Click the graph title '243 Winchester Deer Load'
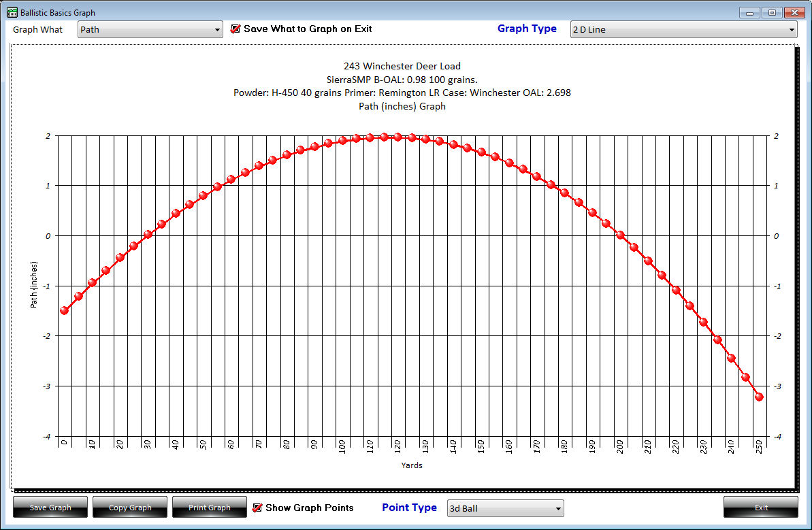Screen dimensions: 812x530 (x=402, y=66)
